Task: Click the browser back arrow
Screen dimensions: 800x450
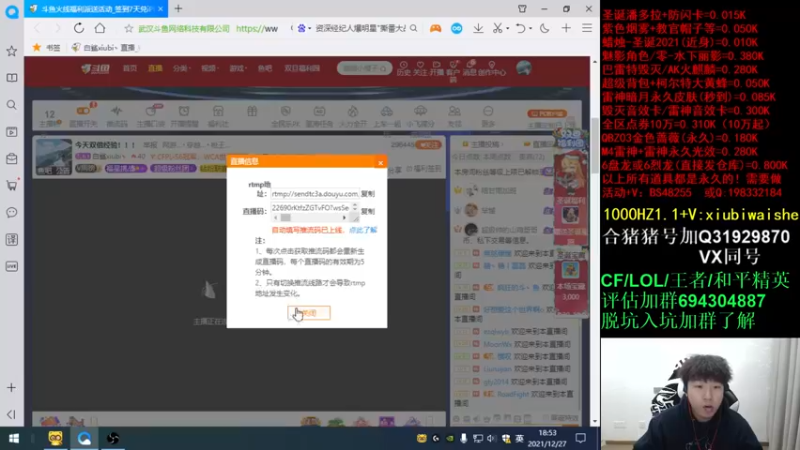Action: click(37, 29)
